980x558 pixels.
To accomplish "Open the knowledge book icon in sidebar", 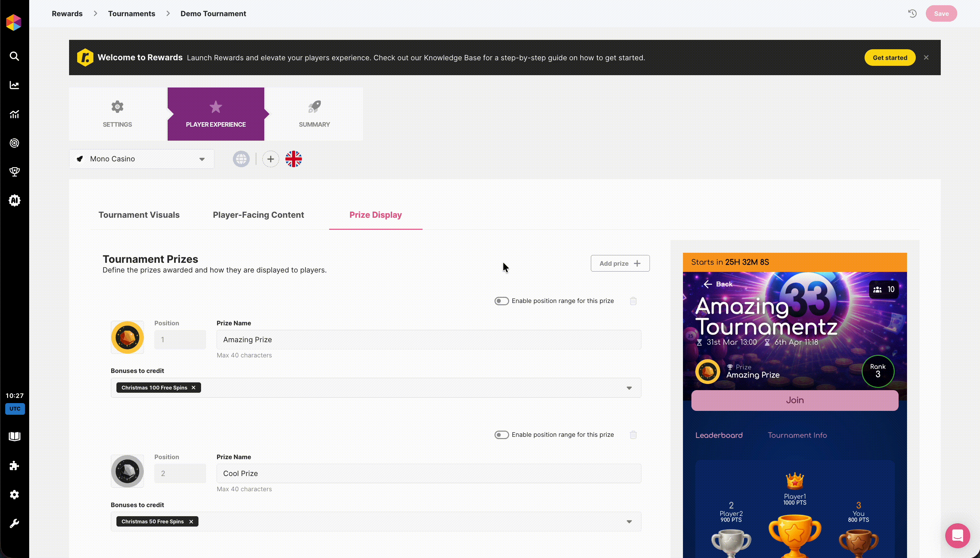I will (x=14, y=436).
